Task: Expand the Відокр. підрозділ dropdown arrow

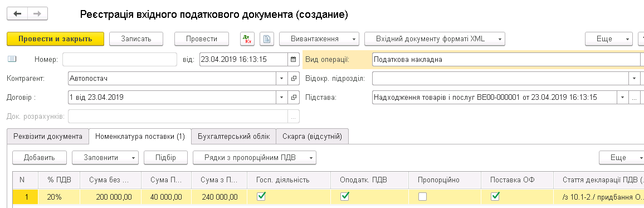Action: tap(635, 78)
